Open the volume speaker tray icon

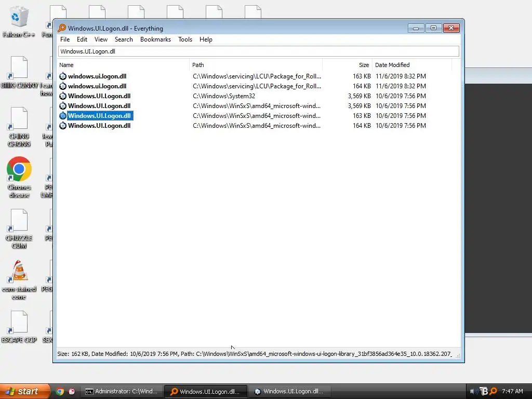(474, 391)
